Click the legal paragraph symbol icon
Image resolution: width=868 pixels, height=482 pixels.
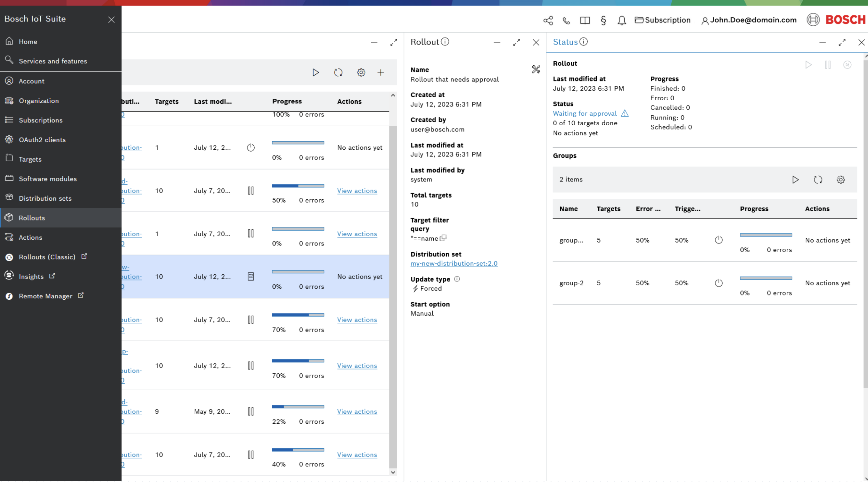point(603,20)
